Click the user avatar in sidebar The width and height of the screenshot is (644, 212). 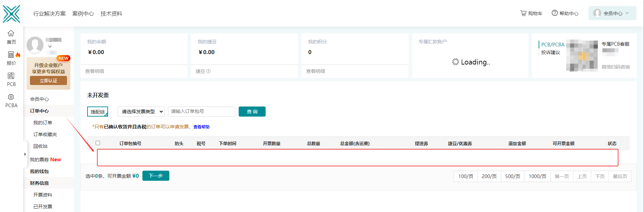click(x=35, y=45)
